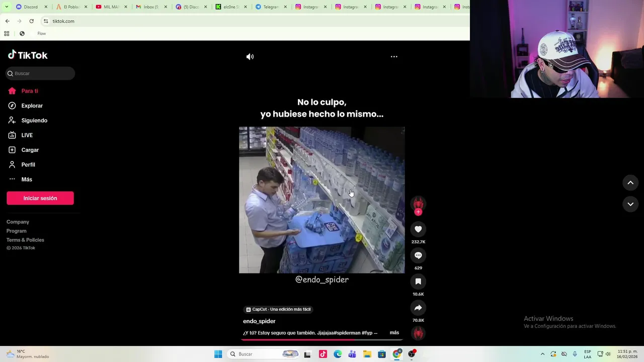644x362 pixels.
Task: Save the video with the bookmark icon
Action: click(x=418, y=282)
